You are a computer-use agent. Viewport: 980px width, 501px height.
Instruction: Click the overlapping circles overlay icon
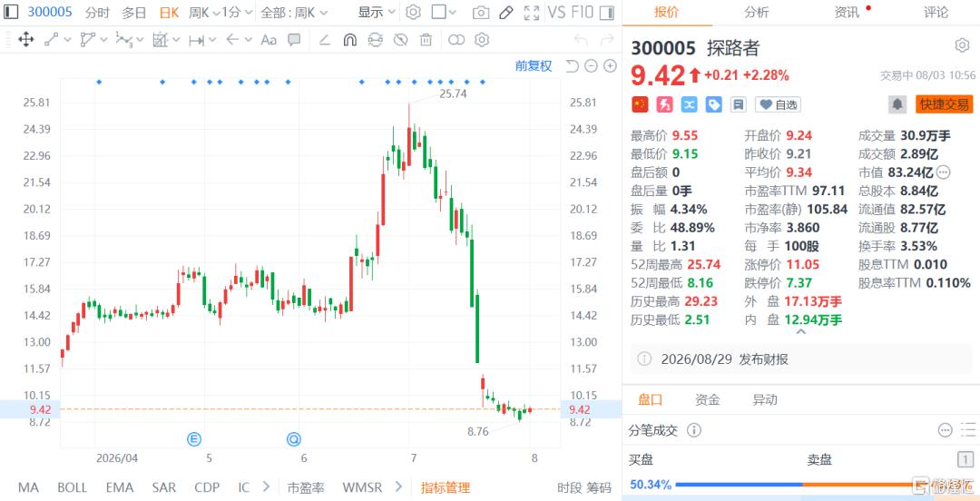pos(456,40)
